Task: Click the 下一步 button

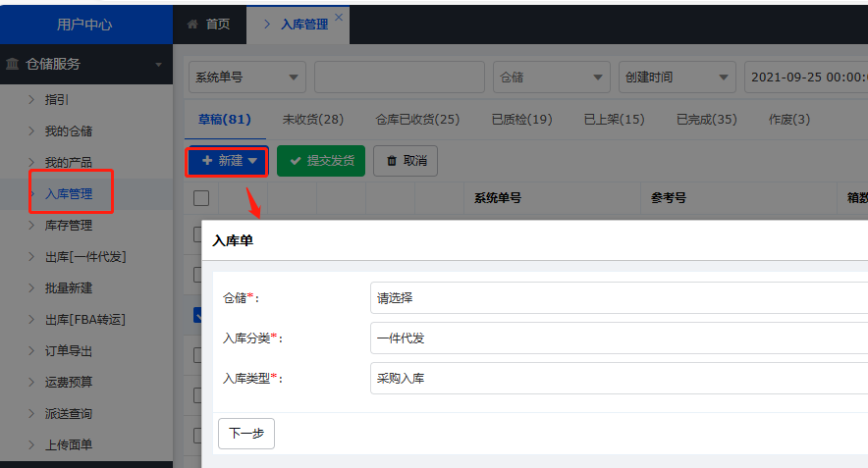Action: (x=246, y=433)
